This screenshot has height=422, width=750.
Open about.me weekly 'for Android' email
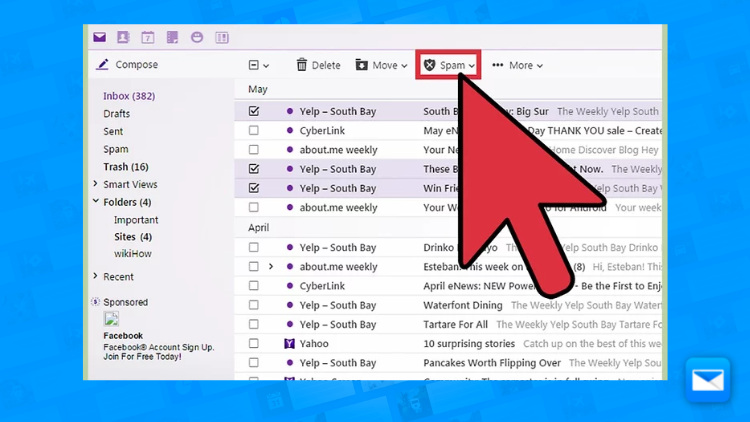click(x=448, y=207)
